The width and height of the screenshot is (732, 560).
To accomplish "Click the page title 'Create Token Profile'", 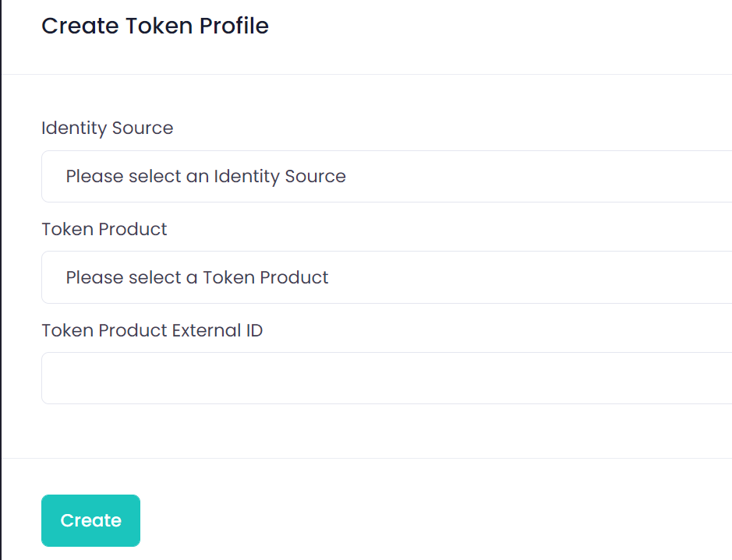I will (155, 26).
